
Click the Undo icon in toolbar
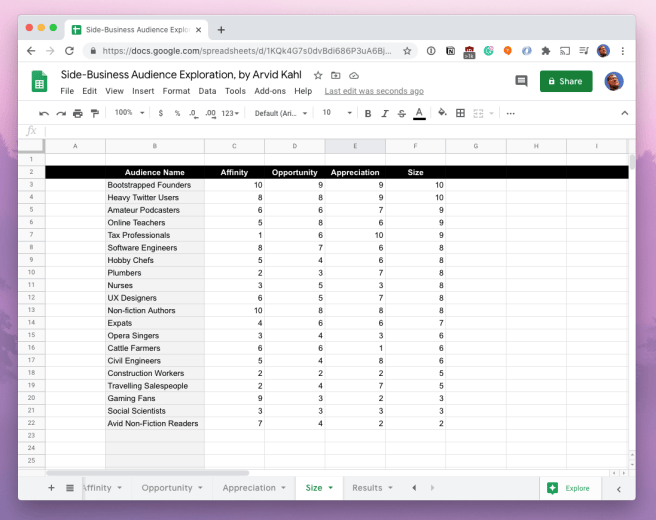(x=44, y=113)
